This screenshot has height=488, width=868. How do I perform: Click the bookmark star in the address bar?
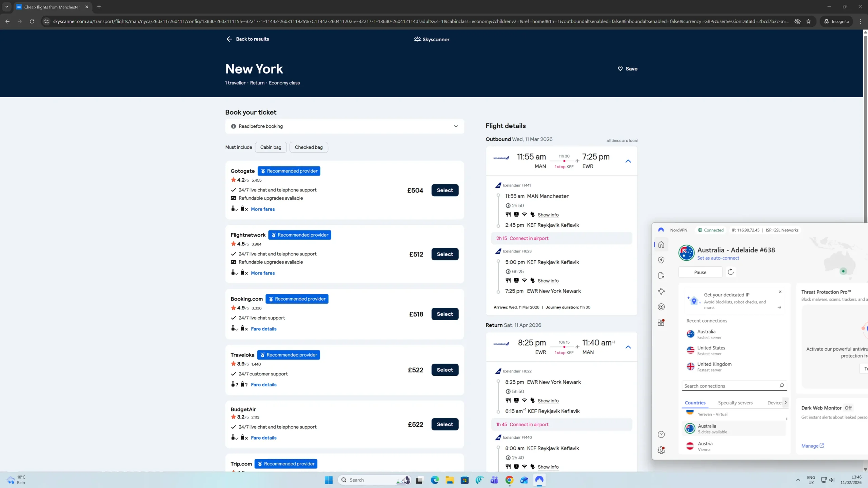coord(808,21)
